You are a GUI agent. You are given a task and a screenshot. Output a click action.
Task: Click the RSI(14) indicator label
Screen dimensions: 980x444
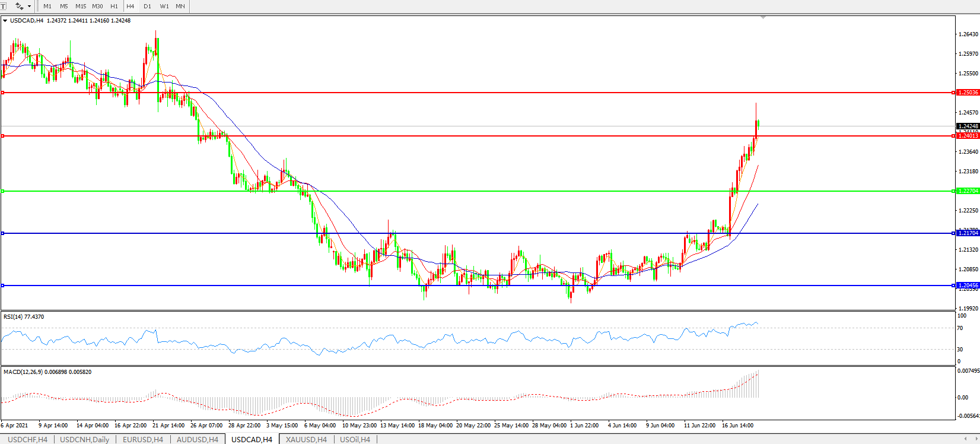tap(24, 317)
